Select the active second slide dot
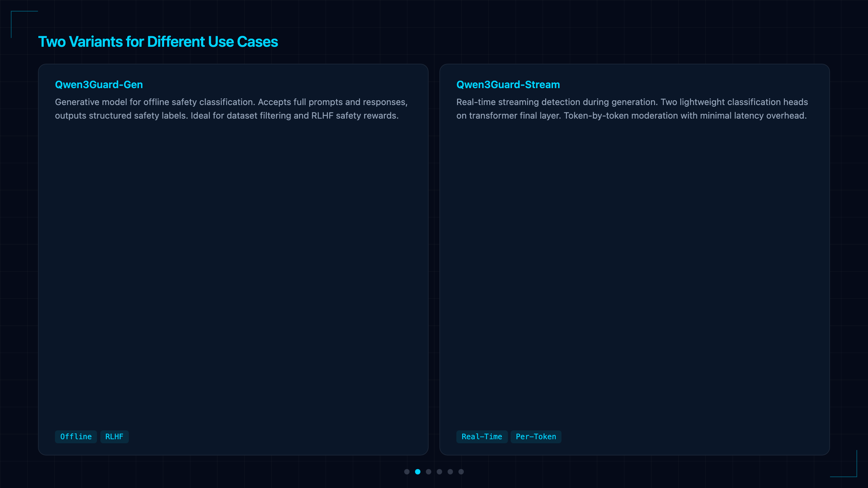Screen dimensions: 868x488 pos(418,472)
